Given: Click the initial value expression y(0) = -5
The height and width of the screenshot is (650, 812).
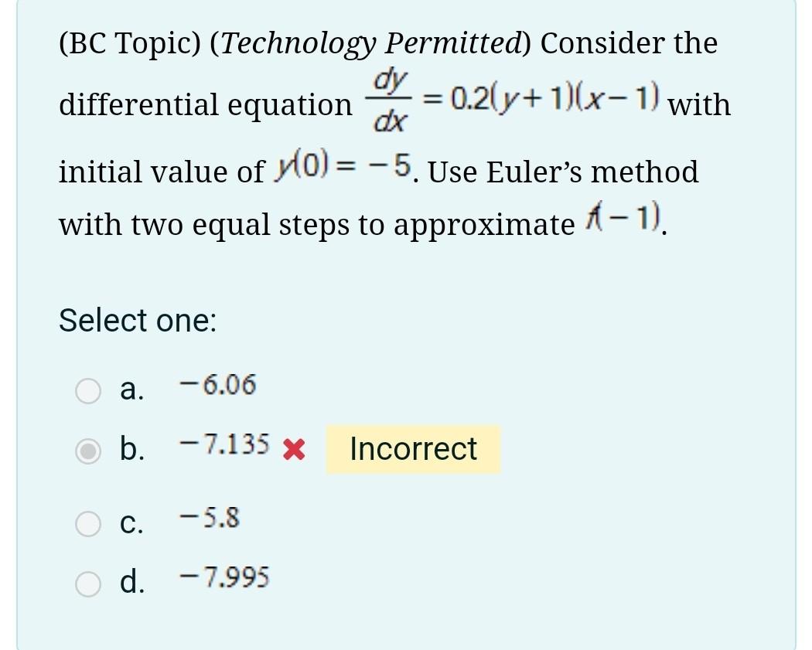Looking at the screenshot, I should [342, 168].
